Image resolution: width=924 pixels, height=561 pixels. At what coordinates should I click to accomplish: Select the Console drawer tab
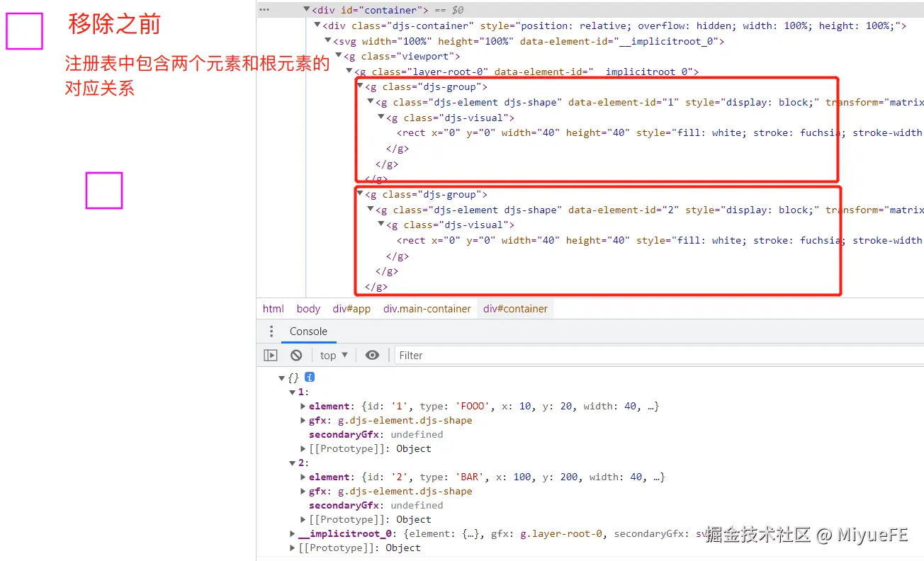click(x=308, y=331)
